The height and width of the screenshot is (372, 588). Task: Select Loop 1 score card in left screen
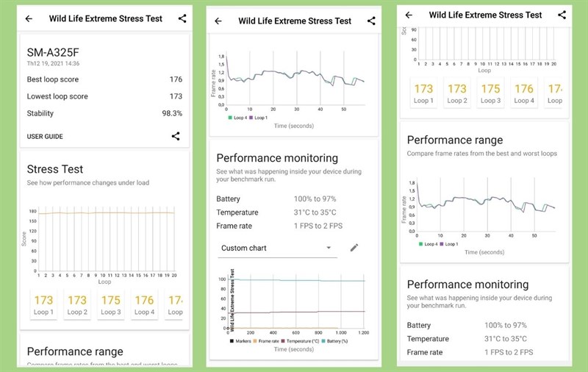coord(43,305)
